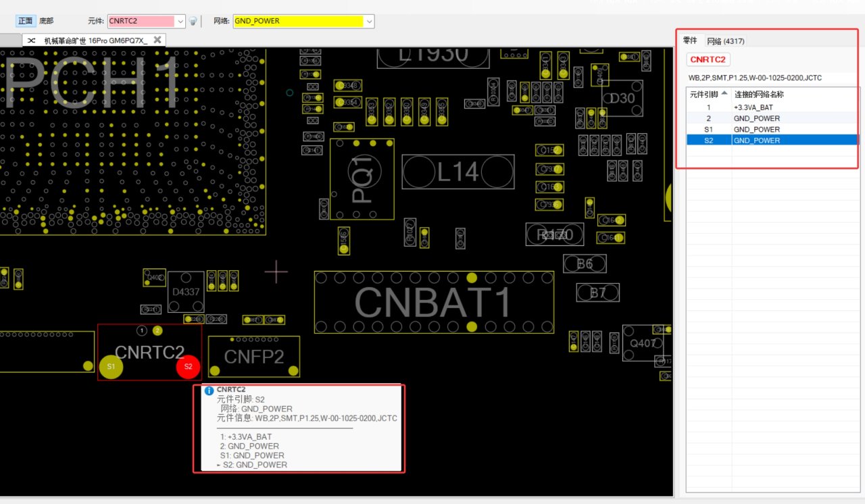The width and height of the screenshot is (865, 504).
Task: Select the red S2 pad on CNRTC2
Action: [189, 366]
